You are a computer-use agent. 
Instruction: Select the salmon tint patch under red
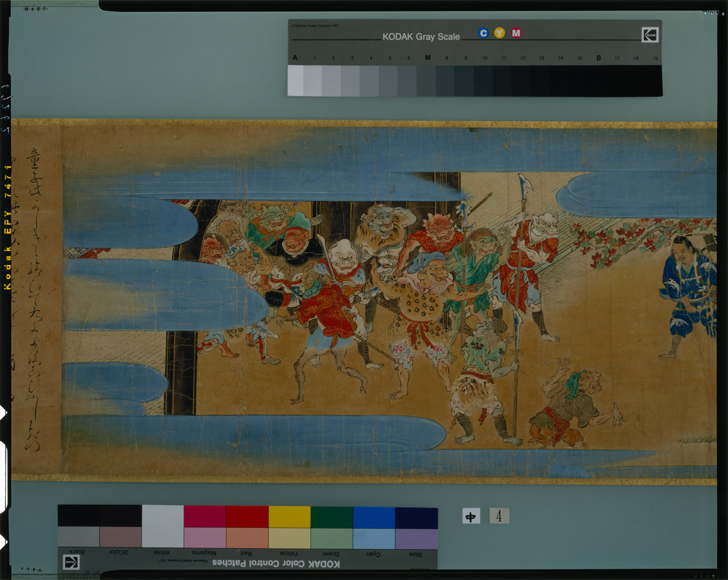coord(247,538)
